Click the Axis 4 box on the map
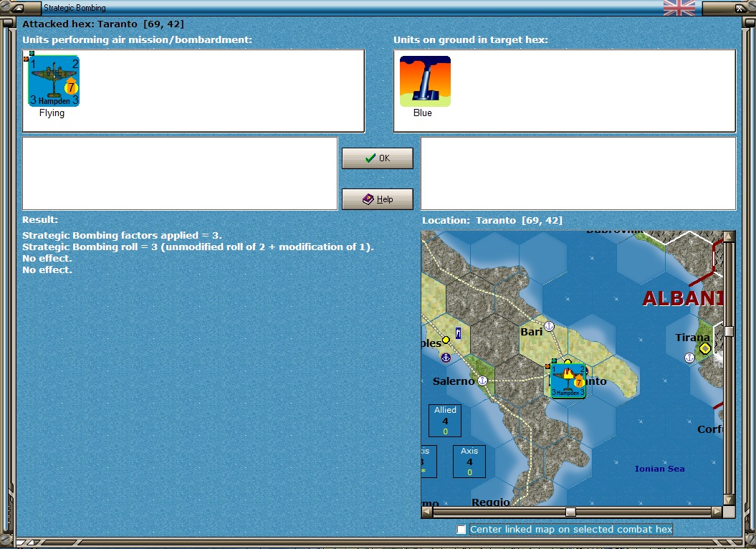 point(469,462)
